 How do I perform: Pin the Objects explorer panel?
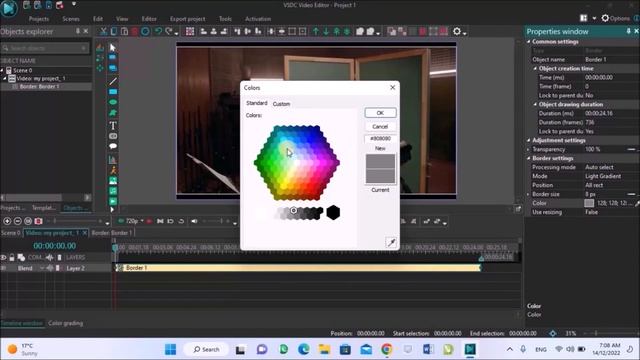point(78,31)
